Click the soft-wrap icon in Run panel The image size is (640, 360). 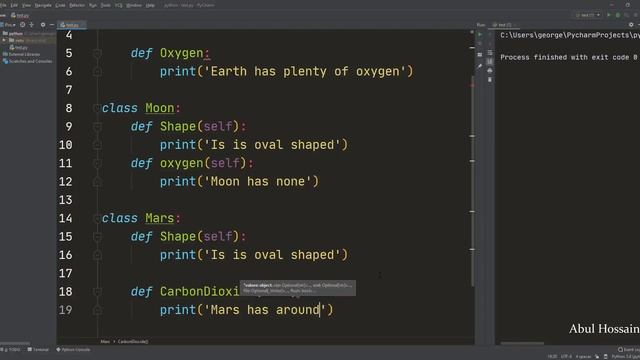pos(490,53)
